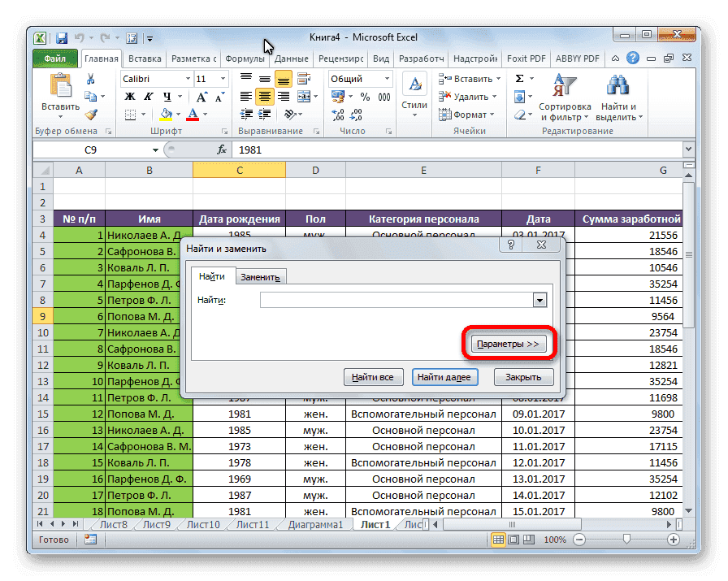Click the Найти все button
Viewport: 728px width, 581px height.
[372, 376]
